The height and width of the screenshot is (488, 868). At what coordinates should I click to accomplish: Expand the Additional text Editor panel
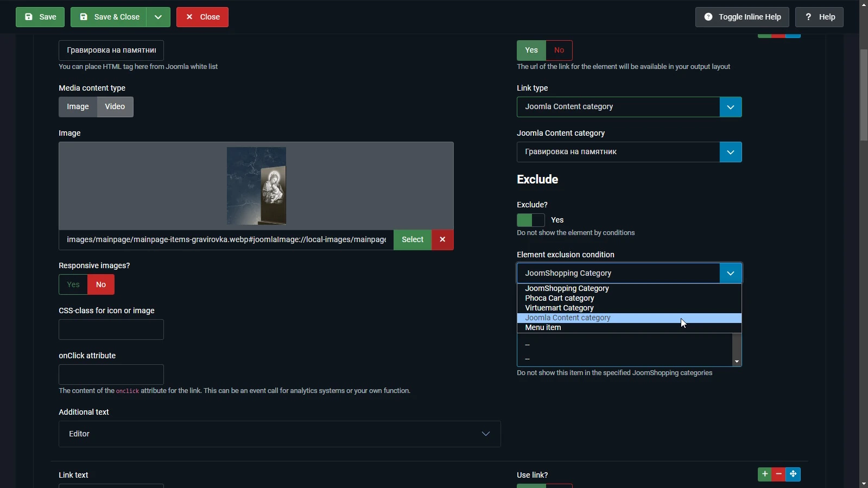click(485, 434)
